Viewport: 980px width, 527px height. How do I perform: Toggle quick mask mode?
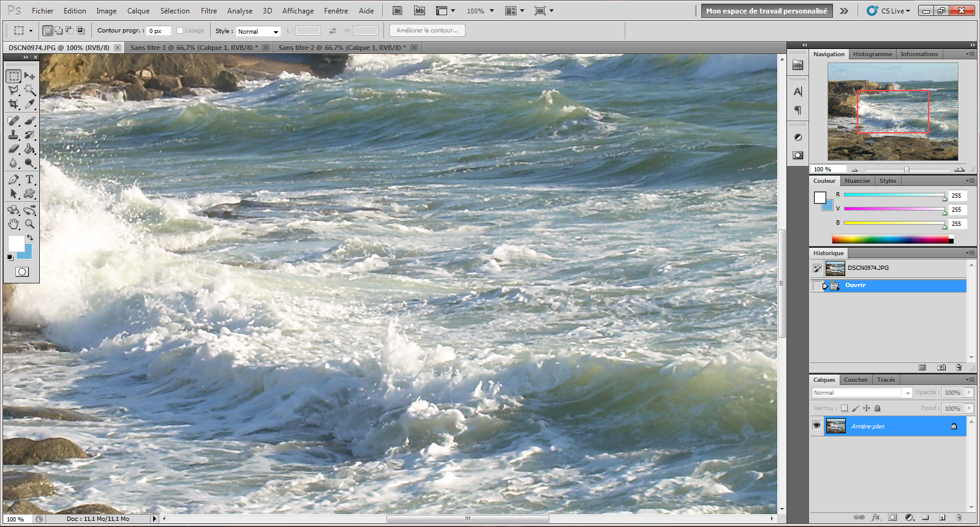click(22, 272)
